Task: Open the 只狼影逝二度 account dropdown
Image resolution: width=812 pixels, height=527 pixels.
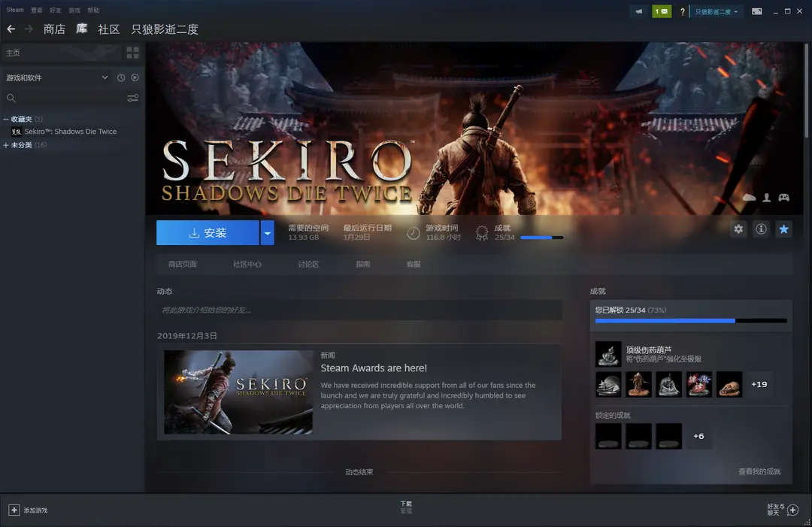Action: coord(717,11)
